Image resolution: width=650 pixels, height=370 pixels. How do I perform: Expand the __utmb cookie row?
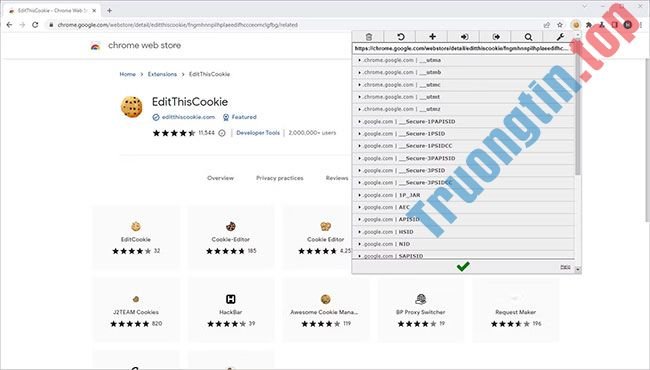tap(464, 73)
